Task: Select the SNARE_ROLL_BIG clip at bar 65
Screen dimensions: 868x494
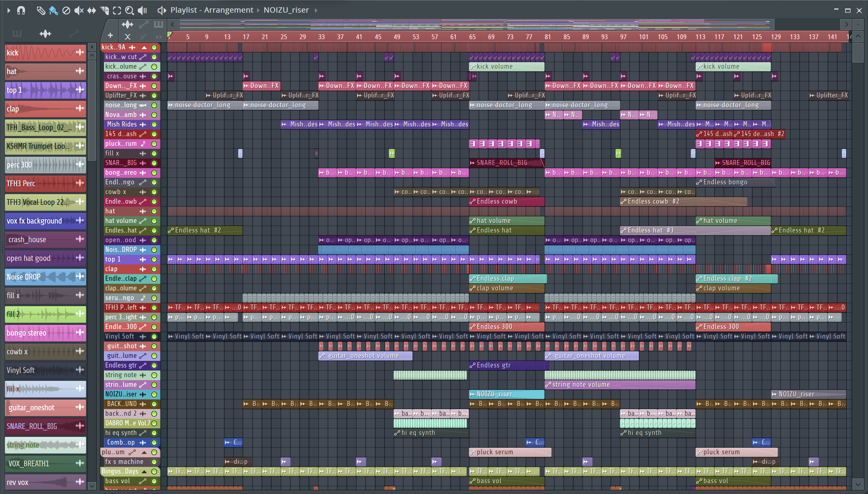Action: (x=506, y=163)
